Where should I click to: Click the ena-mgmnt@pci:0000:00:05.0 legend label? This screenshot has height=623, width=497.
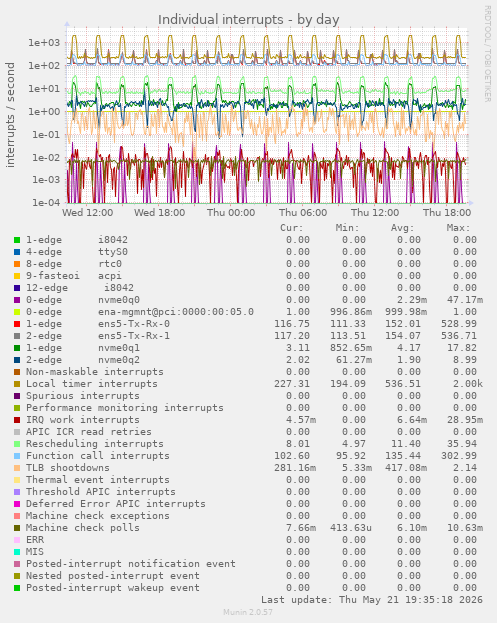[x=176, y=312]
